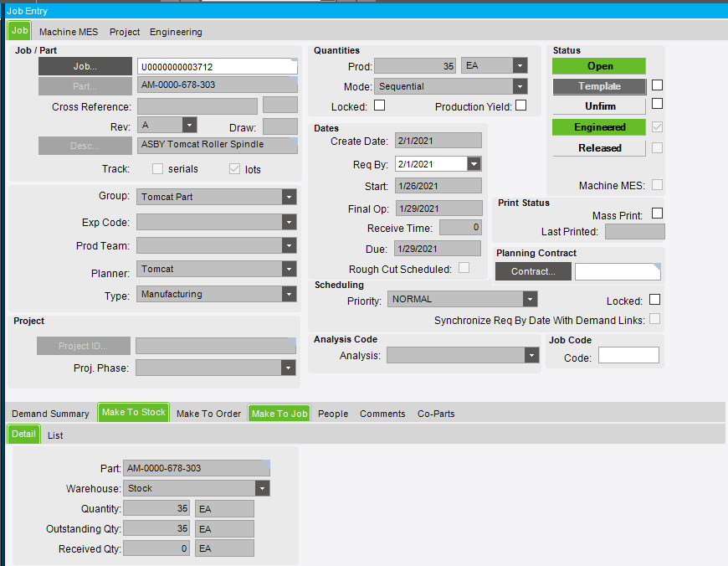Screen dimensions: 728x566
Task: Expand the Priority NORMAL dropdown
Action: pos(530,299)
